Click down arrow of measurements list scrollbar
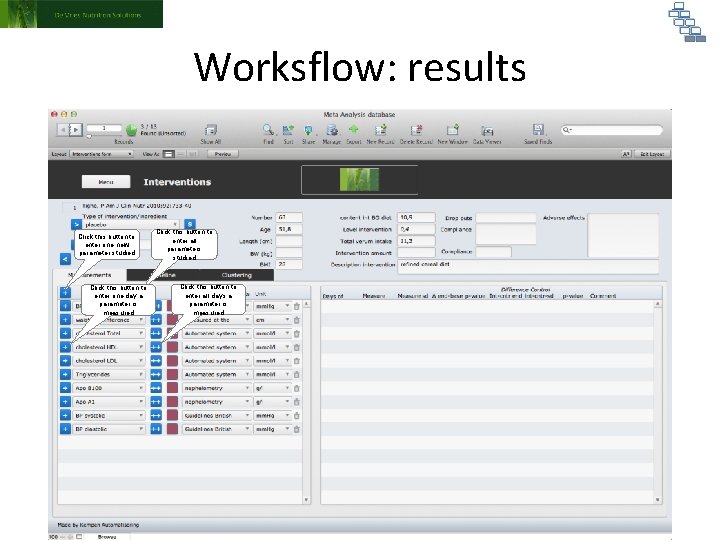720x540 pixels. coord(306,500)
